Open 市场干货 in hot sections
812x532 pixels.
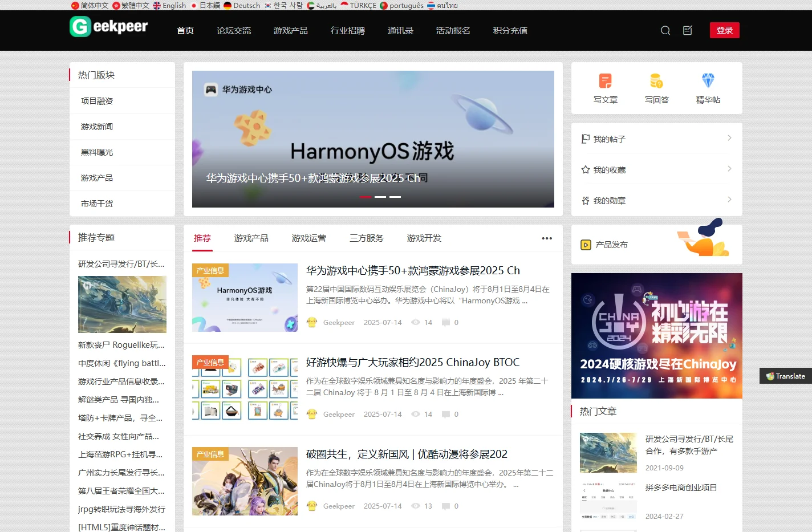(x=97, y=204)
